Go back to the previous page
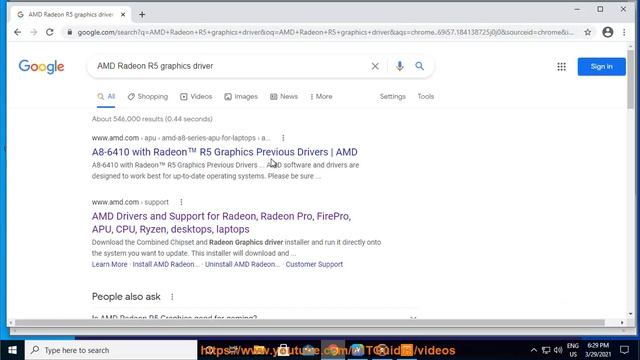The width and height of the screenshot is (640, 360). [17, 32]
